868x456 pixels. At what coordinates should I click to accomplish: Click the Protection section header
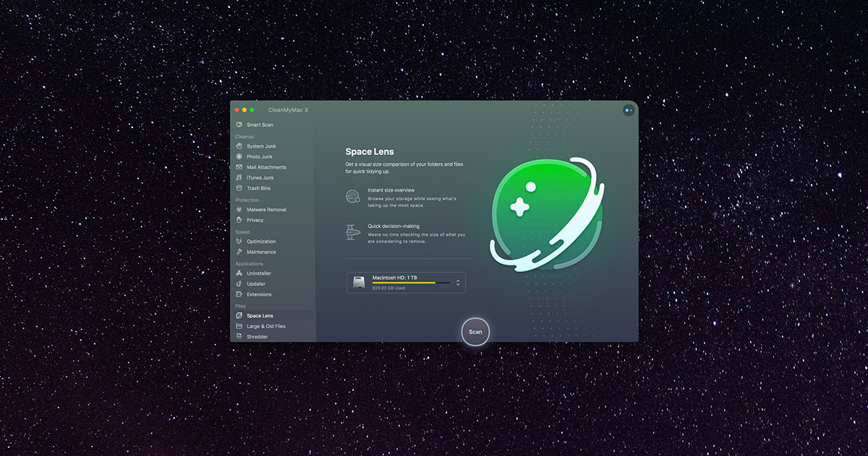point(247,200)
